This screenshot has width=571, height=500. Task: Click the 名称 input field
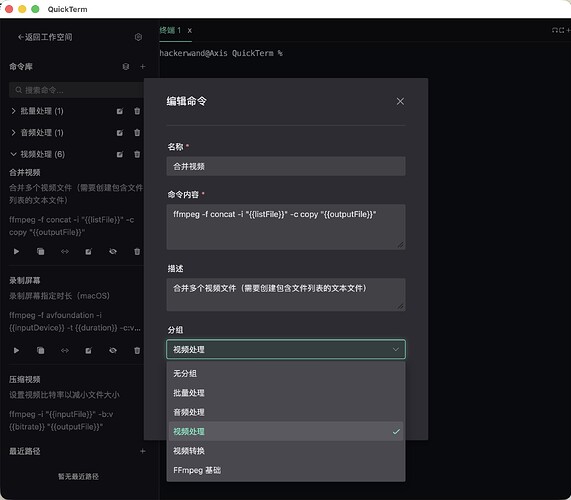click(286, 166)
